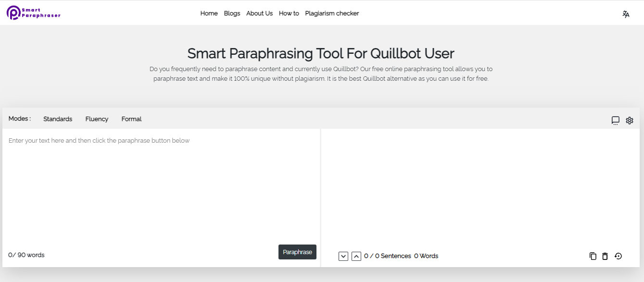This screenshot has width=644, height=282.
Task: Click the 'Smart Paraphrasing Tool For Quillbot User' heading
Action: [321, 53]
